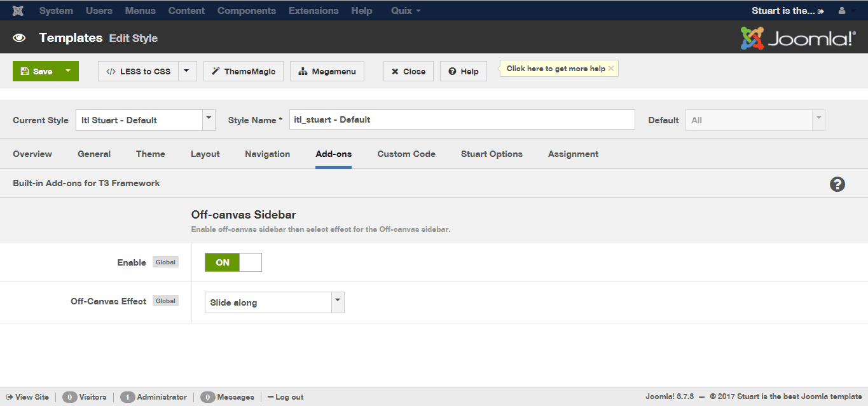Click the Help toolbar button
868x406 pixels.
(x=464, y=71)
